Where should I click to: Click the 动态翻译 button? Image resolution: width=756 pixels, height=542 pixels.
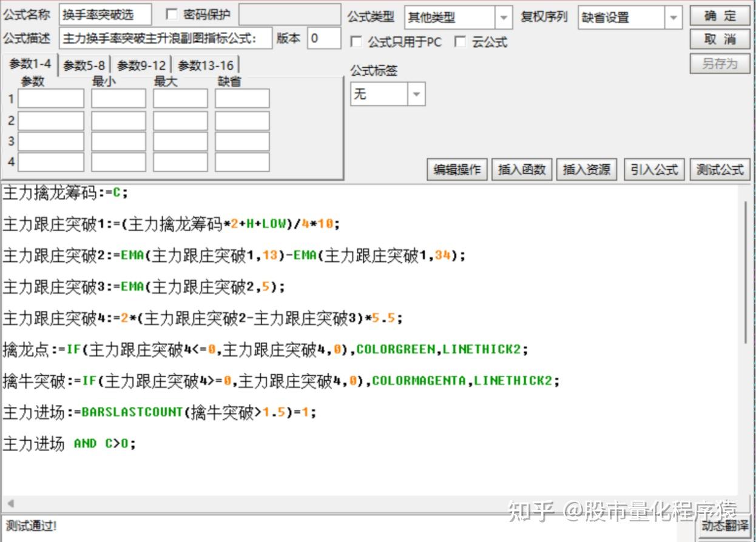click(723, 526)
